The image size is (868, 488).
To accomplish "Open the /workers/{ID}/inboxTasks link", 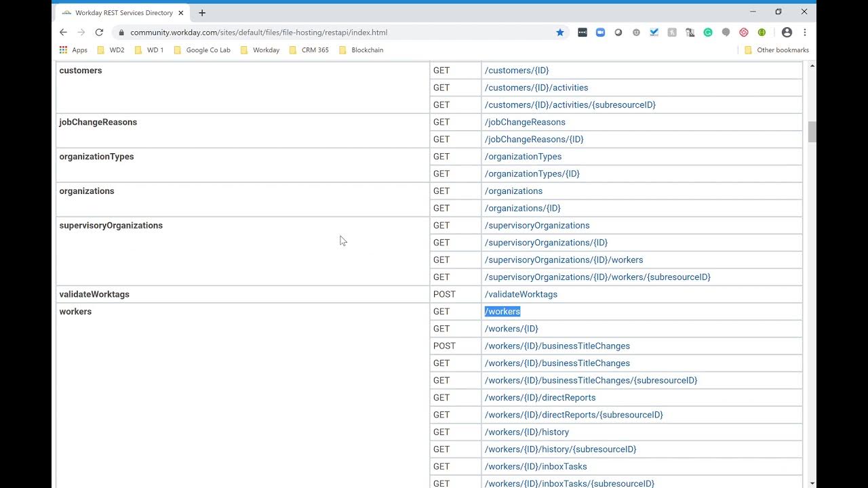I will [536, 466].
